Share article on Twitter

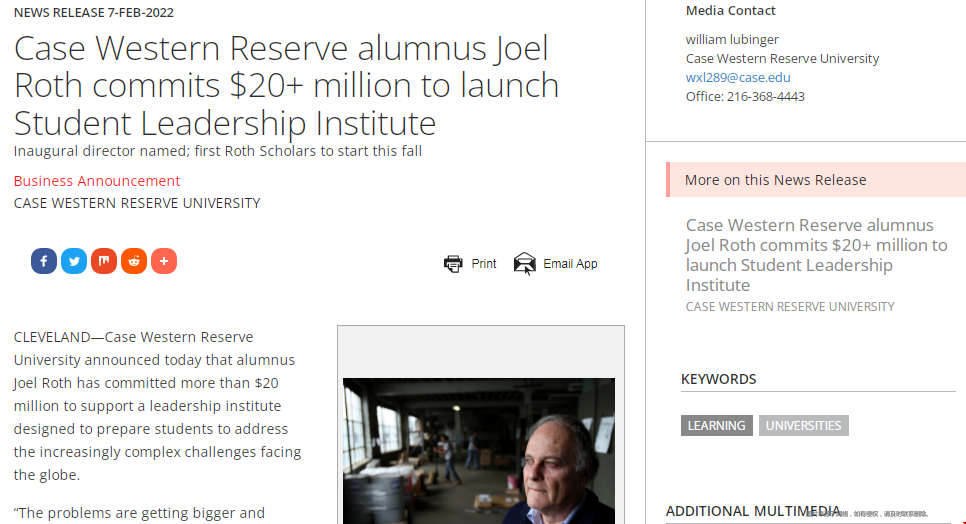point(74,261)
